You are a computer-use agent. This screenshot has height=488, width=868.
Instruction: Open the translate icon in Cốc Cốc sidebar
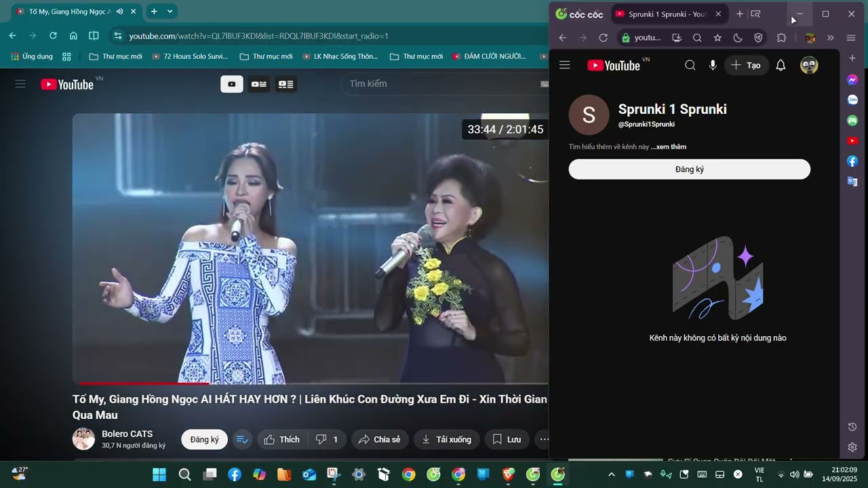(852, 181)
